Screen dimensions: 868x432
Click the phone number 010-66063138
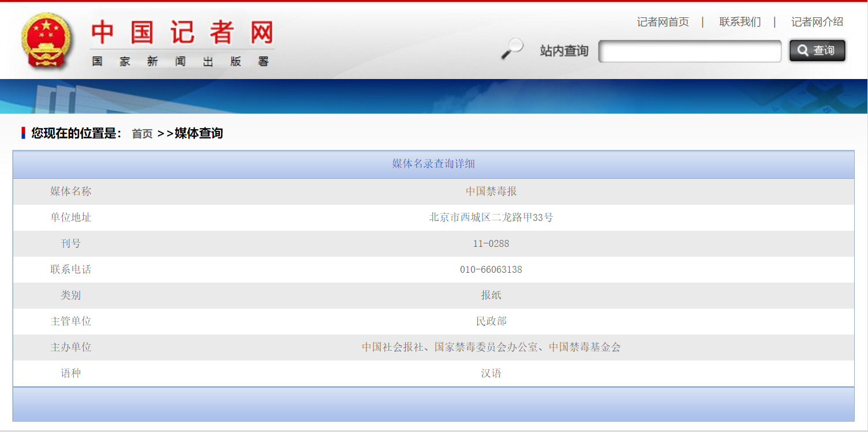pos(491,269)
